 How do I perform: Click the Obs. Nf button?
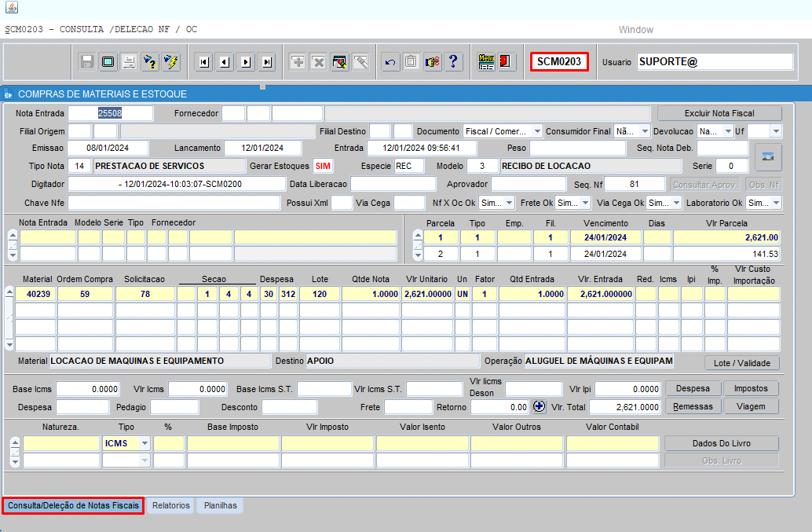(x=763, y=185)
